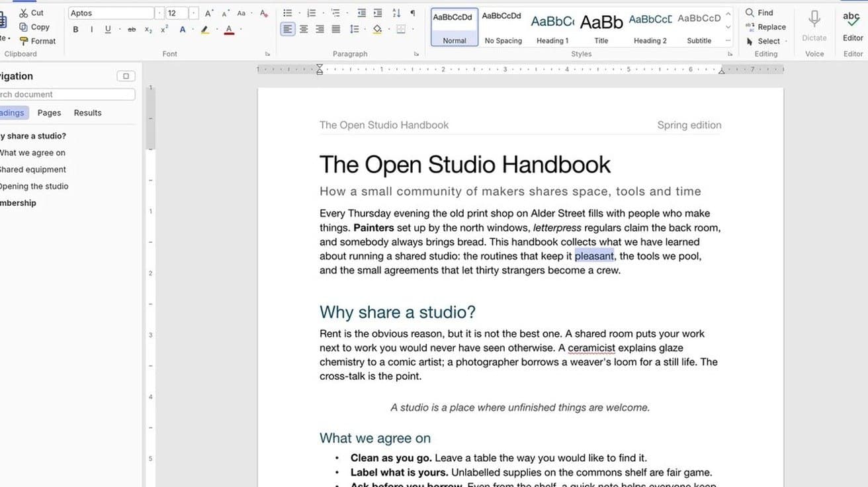868x487 pixels.
Task: Switch to Pages tab in navigation pane
Action: pos(49,113)
